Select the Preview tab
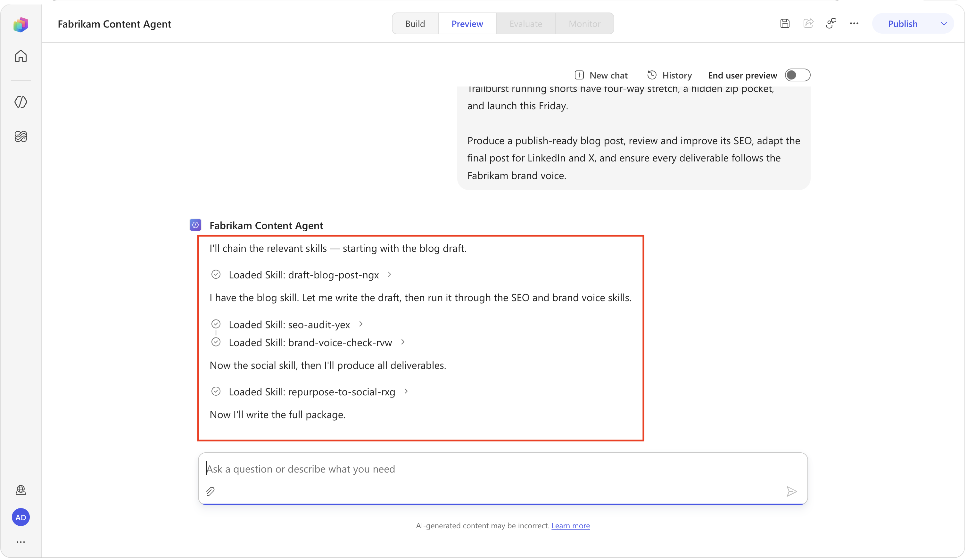This screenshot has width=967, height=560. coord(467,24)
